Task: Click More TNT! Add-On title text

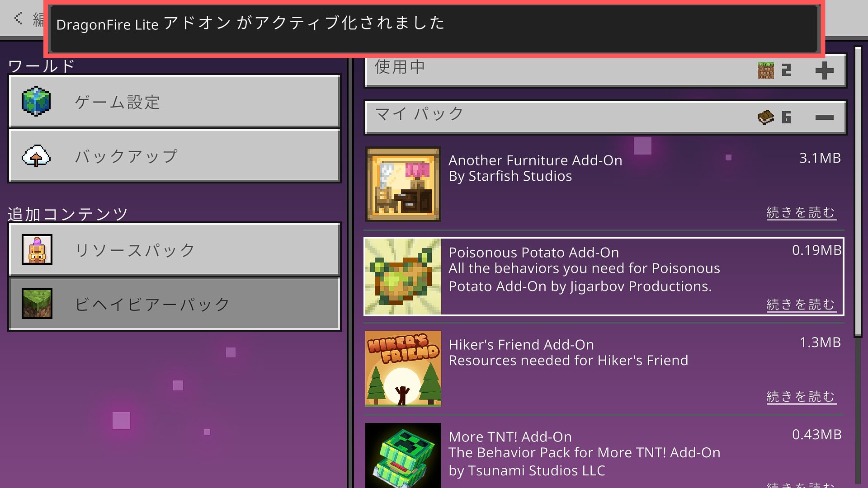Action: 510,437
